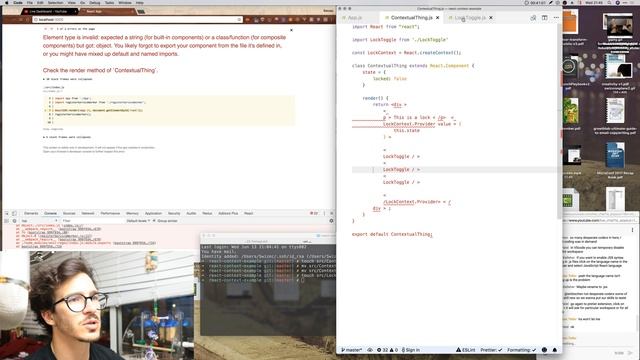Open the Selection menu in menu bar
Screen dimensions: 640x360
(56, 3)
